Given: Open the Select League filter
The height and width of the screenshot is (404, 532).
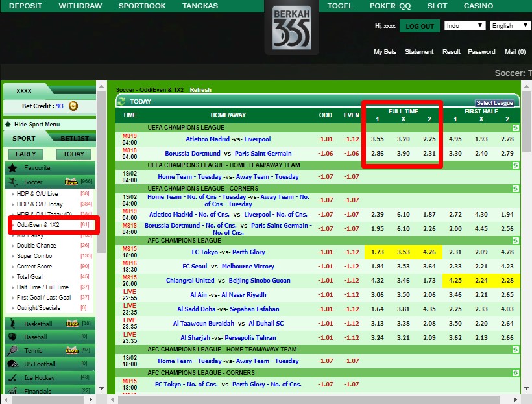Looking at the screenshot, I should [494, 103].
